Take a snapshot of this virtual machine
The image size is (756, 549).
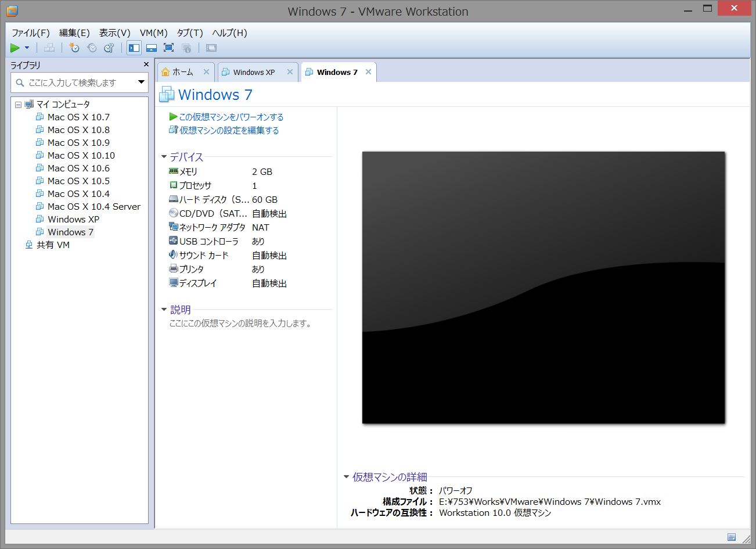(74, 48)
